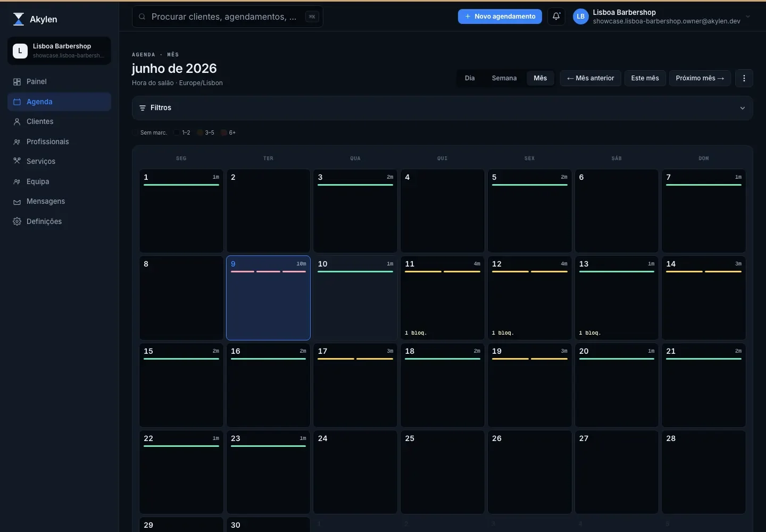Click the 1–2 legend swatch
The width and height of the screenshot is (766, 532).
177,132
